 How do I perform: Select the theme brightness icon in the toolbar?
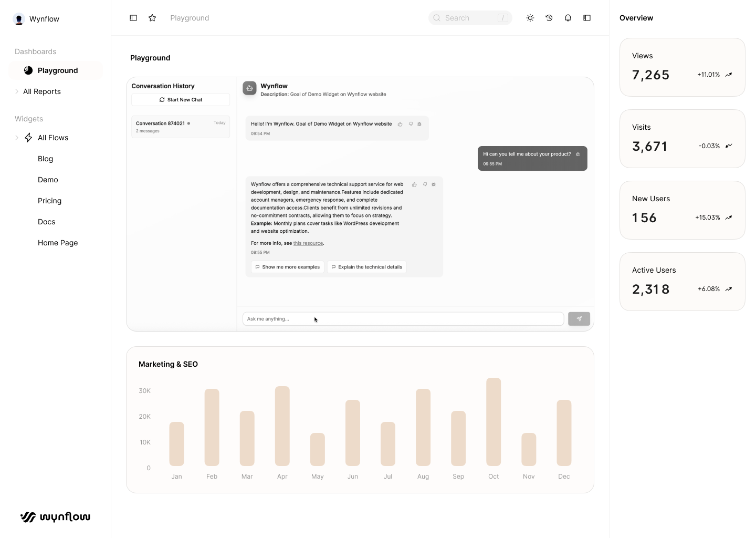click(x=530, y=17)
